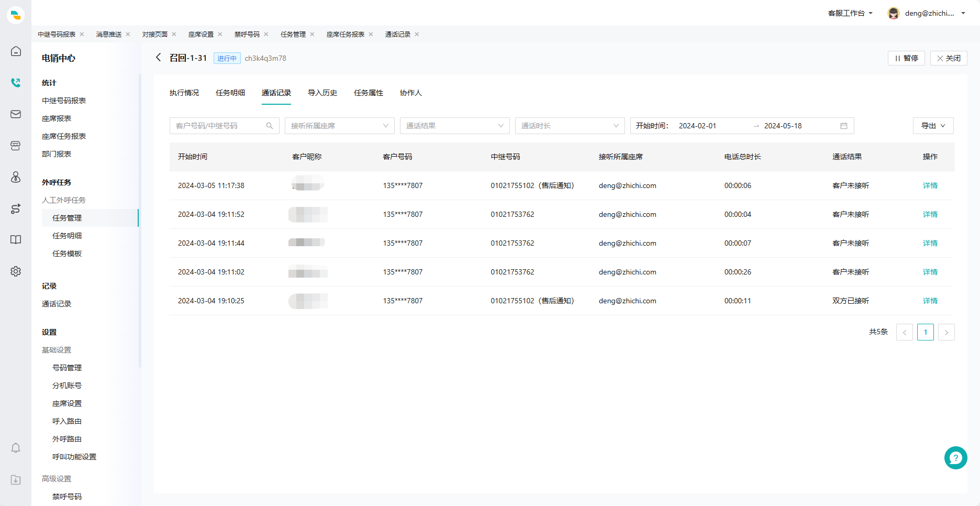Screen dimensions: 980x506
Task: Open 详情 for the 19:10:25 call
Action: (x=930, y=301)
